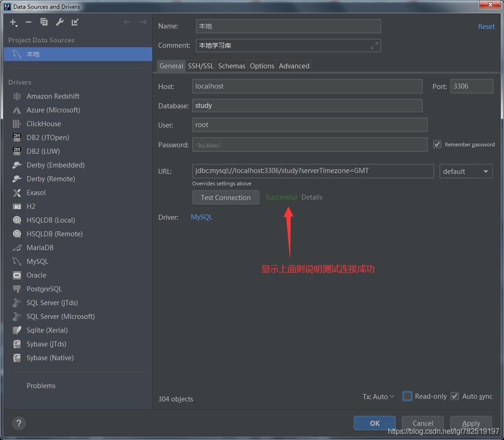Screen dimensions: 504x440
Task: Select DB2 (JTOpen) driver icon
Action: click(x=17, y=138)
